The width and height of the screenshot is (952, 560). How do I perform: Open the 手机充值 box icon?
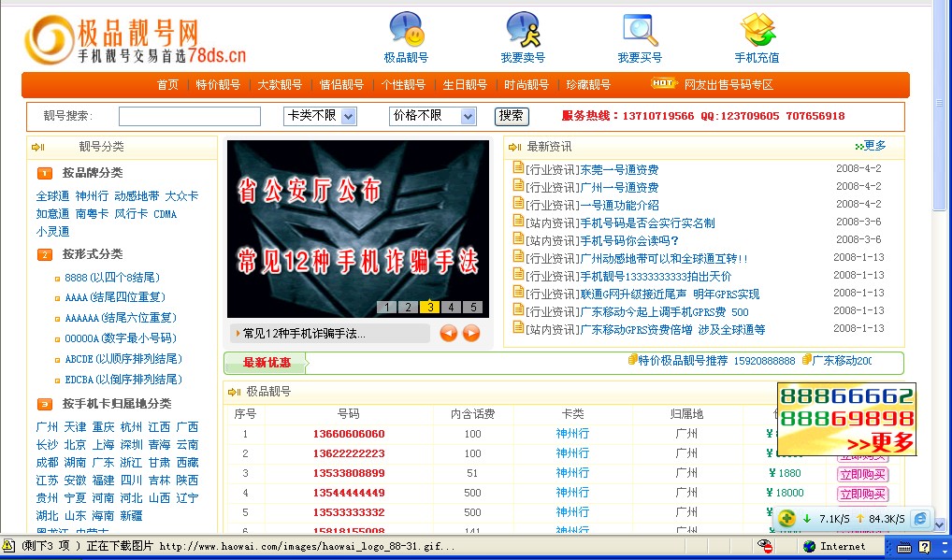click(757, 30)
